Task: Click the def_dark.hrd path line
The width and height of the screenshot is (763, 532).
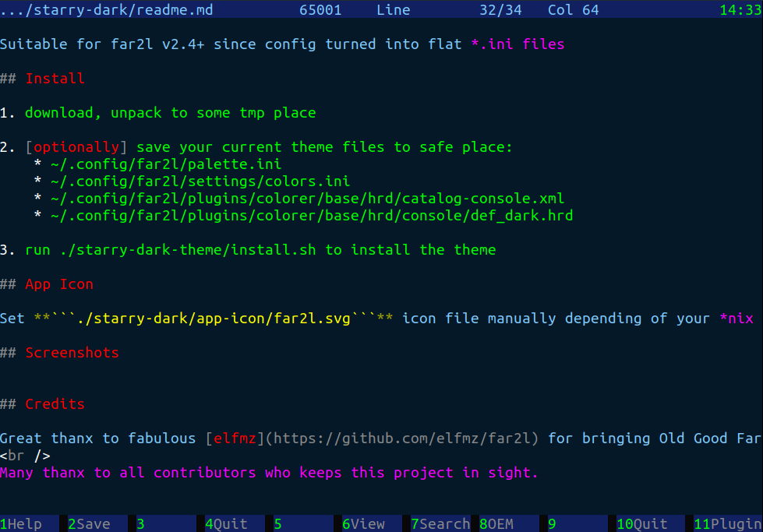Action: tap(312, 216)
